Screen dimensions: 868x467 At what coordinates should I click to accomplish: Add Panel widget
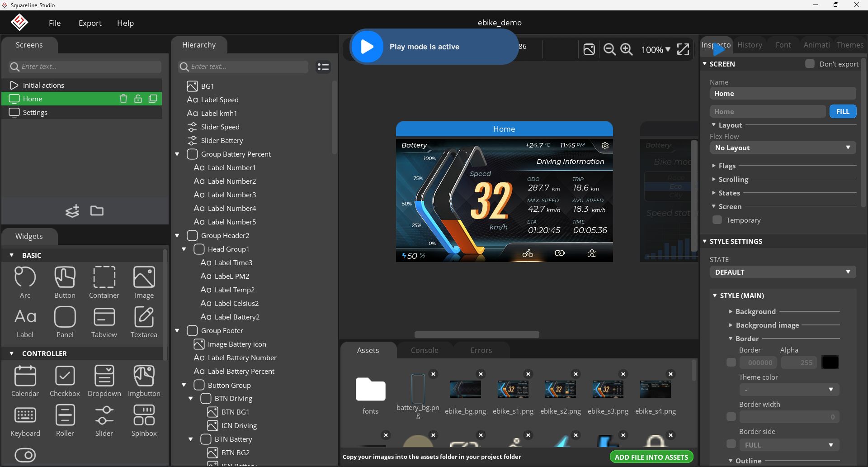coord(65,322)
